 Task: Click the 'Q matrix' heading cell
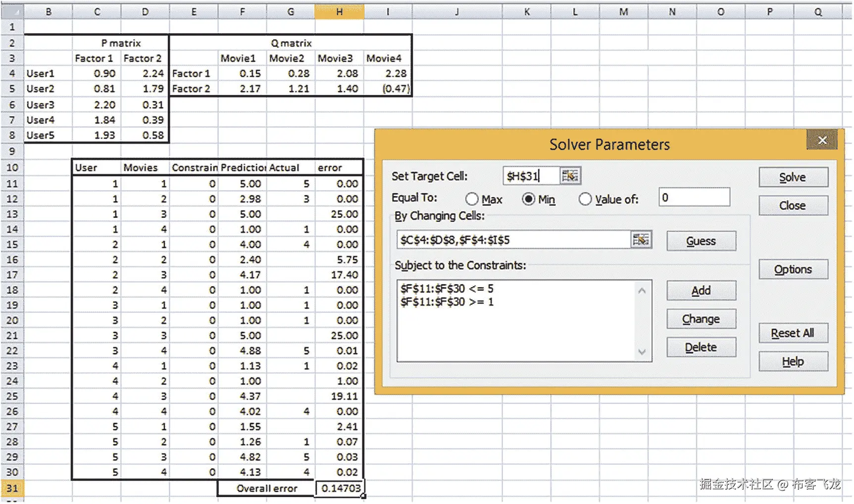click(291, 43)
